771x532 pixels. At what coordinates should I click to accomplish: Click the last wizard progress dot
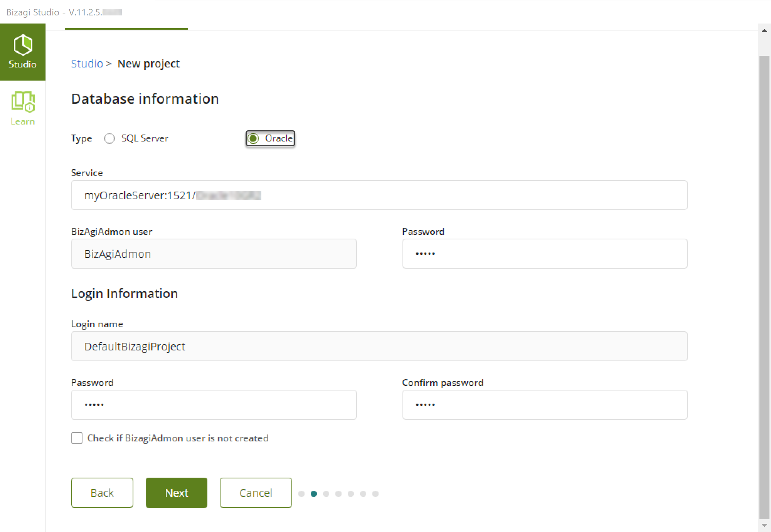click(375, 494)
